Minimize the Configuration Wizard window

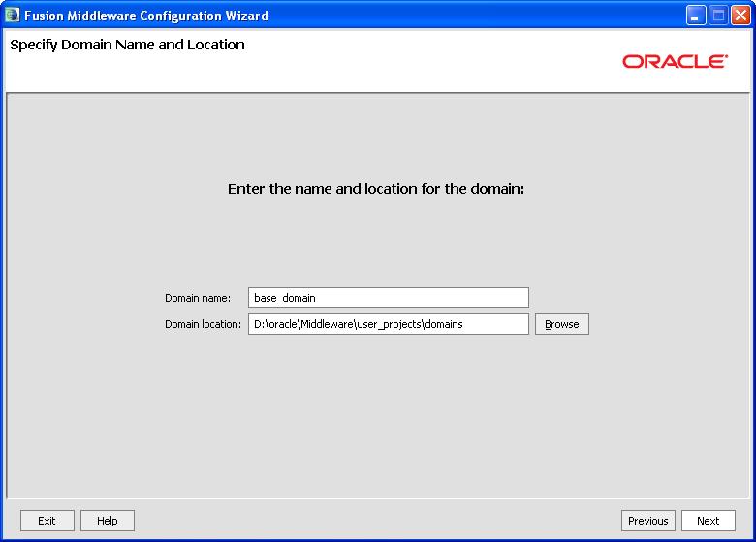point(695,16)
